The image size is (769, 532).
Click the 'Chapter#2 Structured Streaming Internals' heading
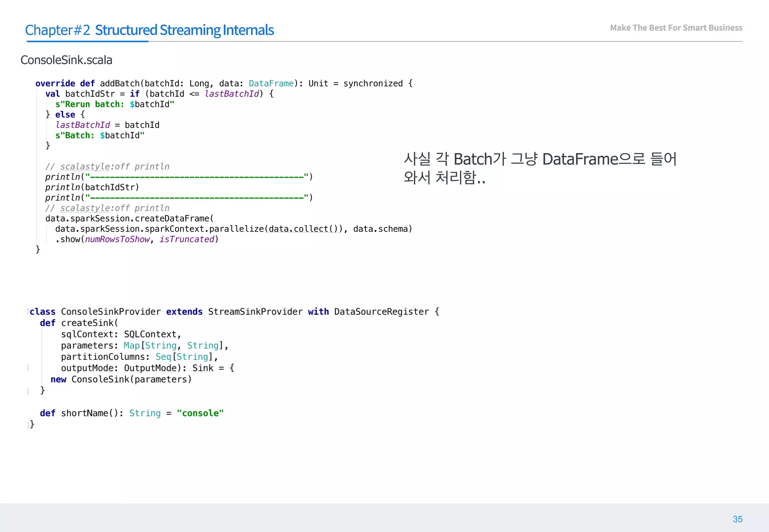(149, 30)
